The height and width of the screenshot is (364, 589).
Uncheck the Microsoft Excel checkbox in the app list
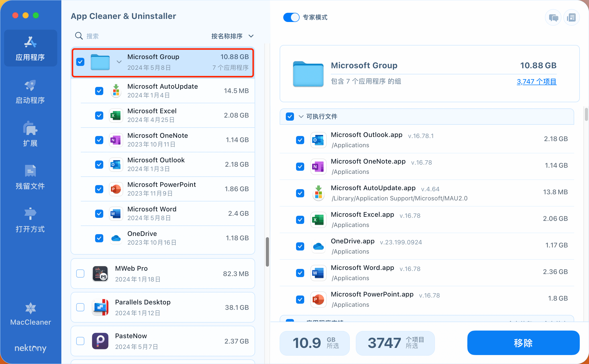click(99, 116)
